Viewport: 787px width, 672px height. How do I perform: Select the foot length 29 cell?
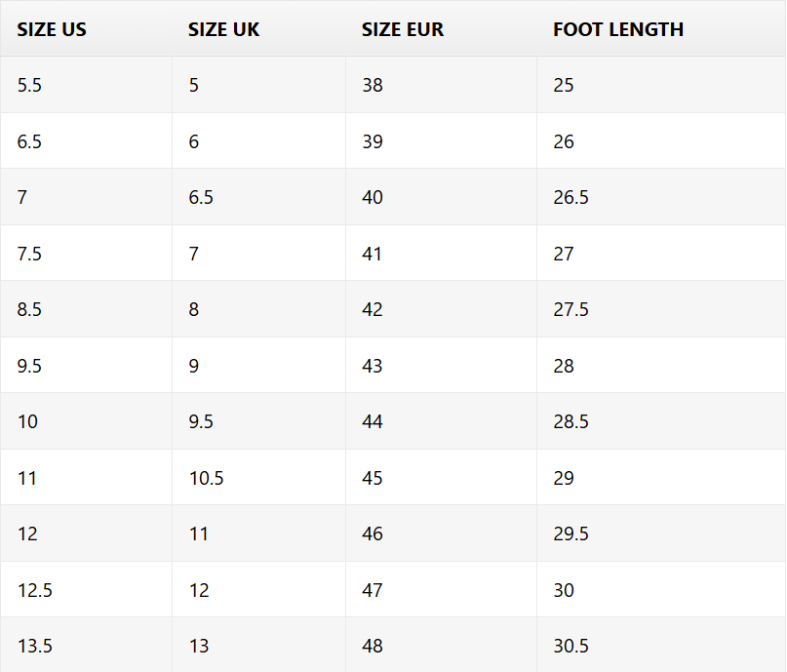[661, 477]
